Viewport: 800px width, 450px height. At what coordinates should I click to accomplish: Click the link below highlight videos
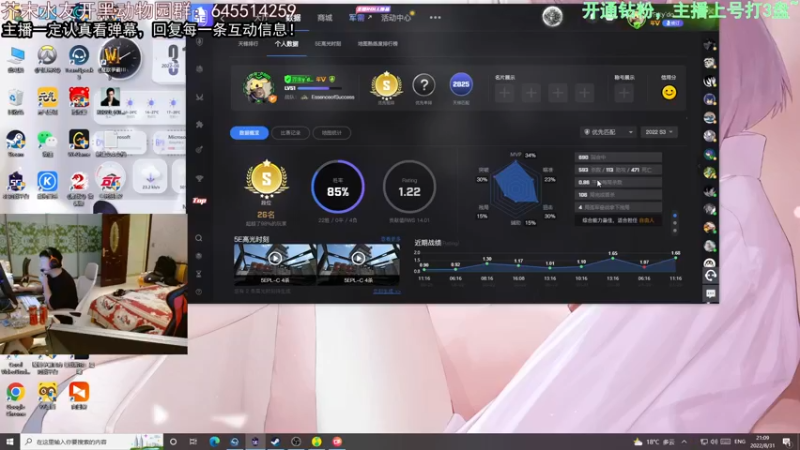coord(387,291)
